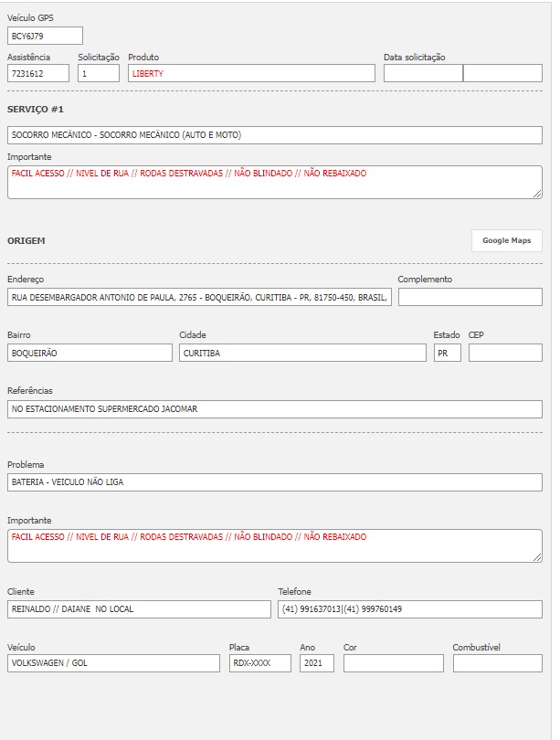This screenshot has height=740, width=560.
Task: Click the Socorro Mecânico service field
Action: [x=274, y=134]
